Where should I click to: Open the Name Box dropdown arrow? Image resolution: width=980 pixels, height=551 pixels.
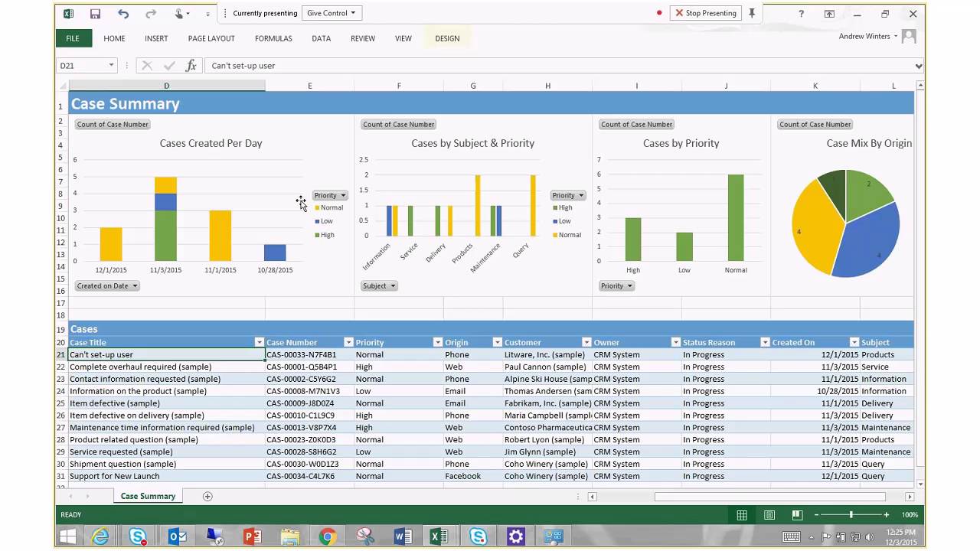(x=111, y=66)
